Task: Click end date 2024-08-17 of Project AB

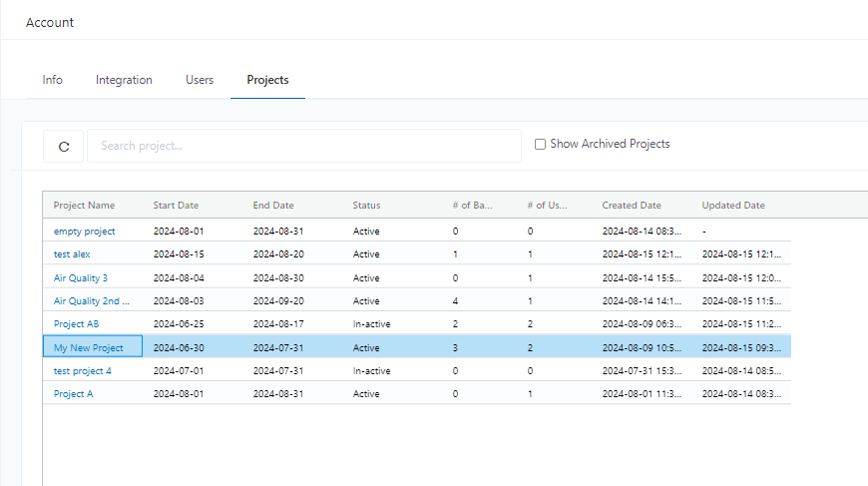Action: tap(278, 324)
